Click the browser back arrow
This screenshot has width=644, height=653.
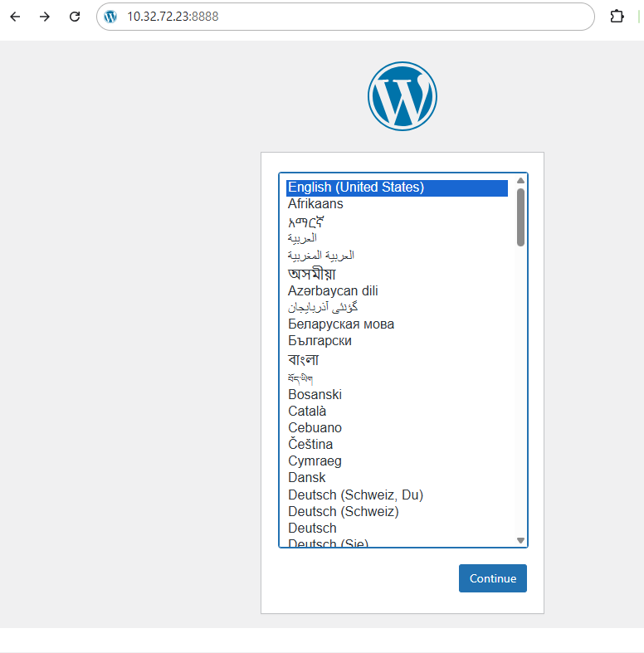(15, 17)
